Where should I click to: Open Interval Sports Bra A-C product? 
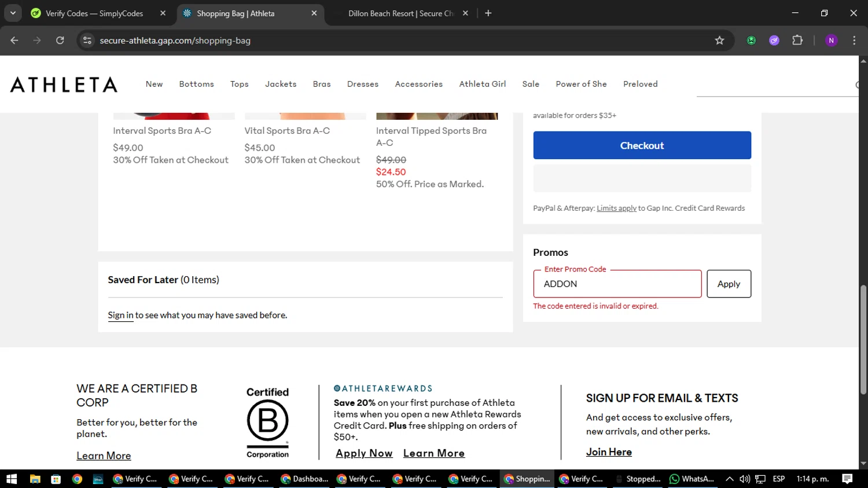162,131
